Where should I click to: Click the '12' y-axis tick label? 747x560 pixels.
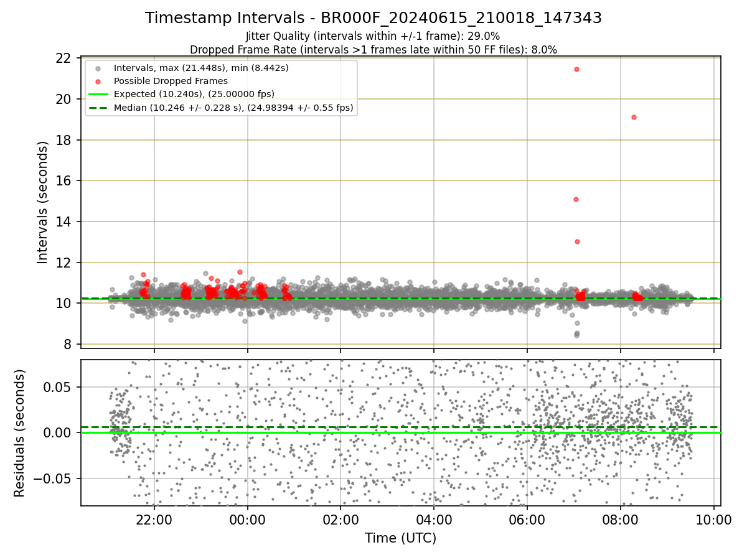[63, 263]
